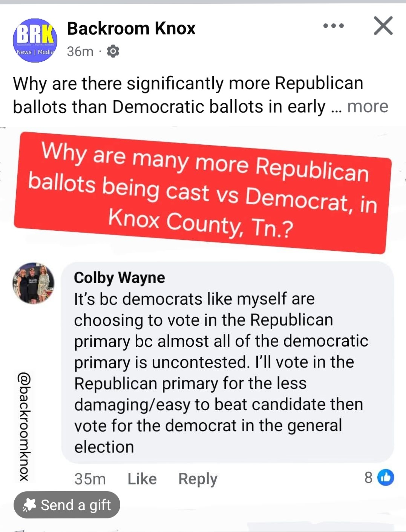The width and height of the screenshot is (406, 532).
Task: Open the red Knox County ballots image
Action: 202,192
